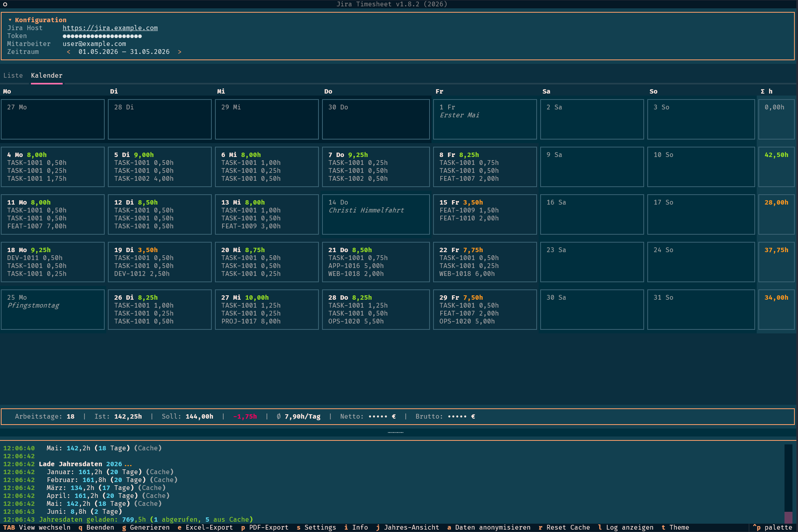The height and width of the screenshot is (532, 798).
Task: Click Reset Cache in the footer
Action: [x=564, y=527]
